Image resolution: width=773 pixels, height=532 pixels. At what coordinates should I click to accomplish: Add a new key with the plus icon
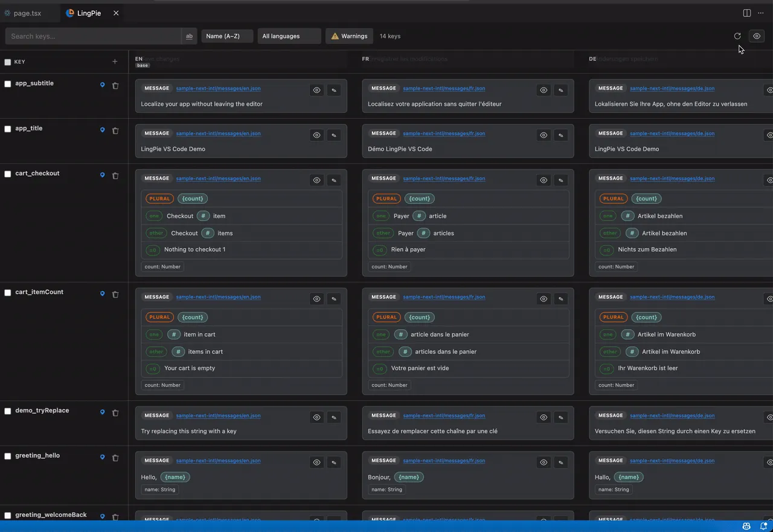115,62
